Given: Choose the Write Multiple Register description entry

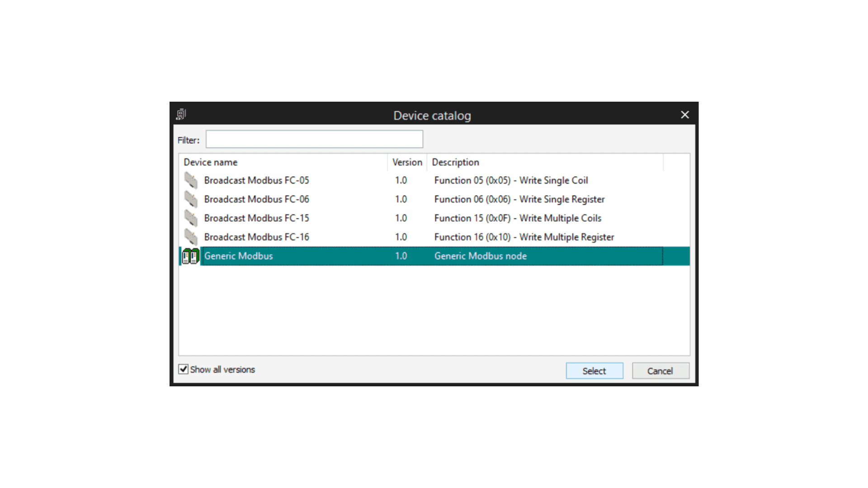Looking at the screenshot, I should pos(524,237).
